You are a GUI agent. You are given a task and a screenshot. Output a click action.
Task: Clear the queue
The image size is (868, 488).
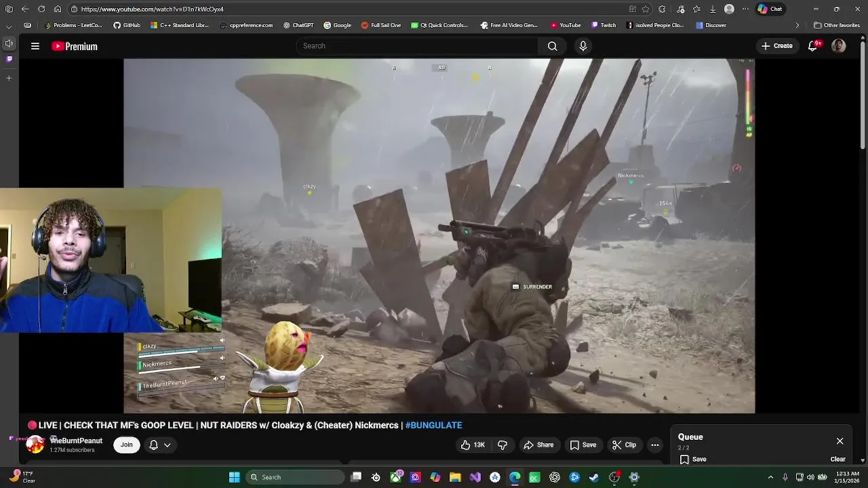(838, 459)
